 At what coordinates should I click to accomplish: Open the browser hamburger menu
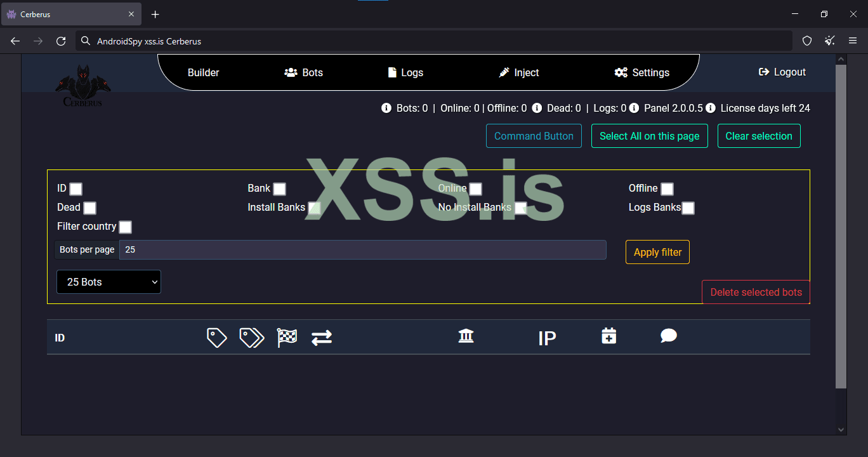coord(853,41)
